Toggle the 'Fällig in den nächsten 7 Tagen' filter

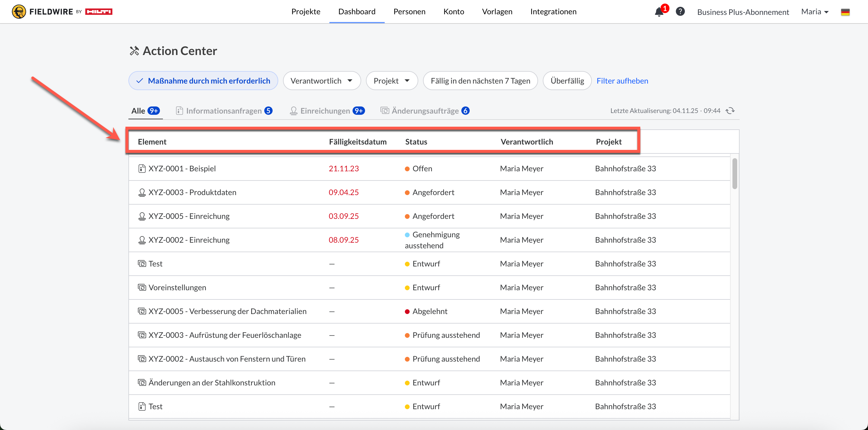click(480, 81)
